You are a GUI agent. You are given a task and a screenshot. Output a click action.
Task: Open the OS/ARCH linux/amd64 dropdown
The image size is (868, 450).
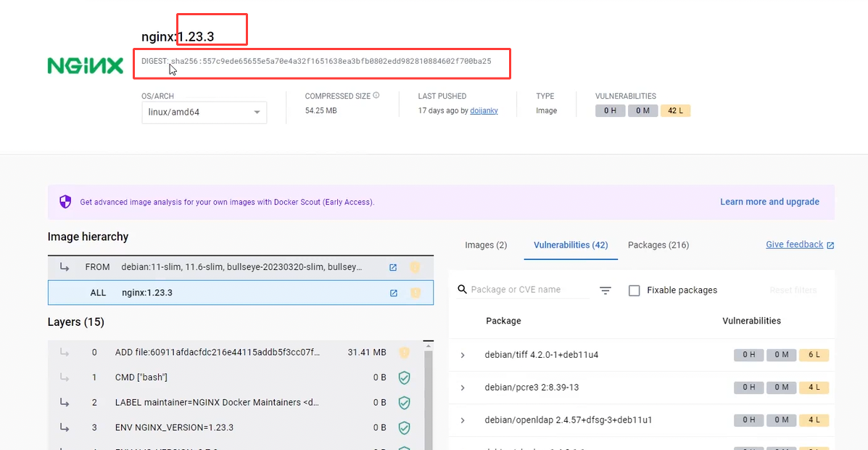coord(204,112)
